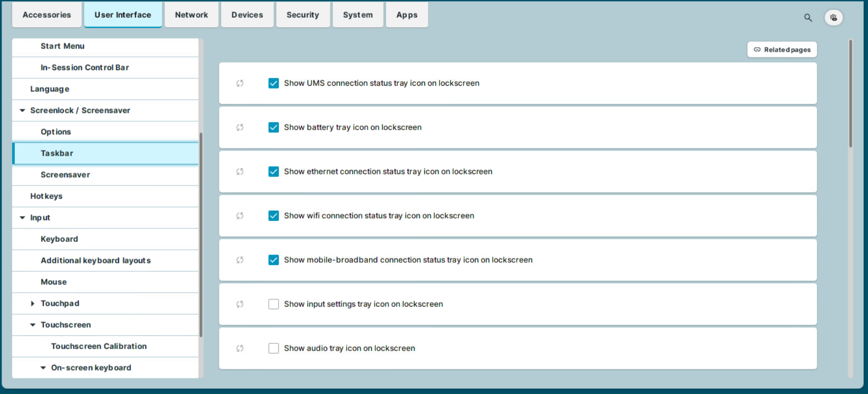The width and height of the screenshot is (868, 394).
Task: Click reset icon beside battery tray setting
Action: click(x=240, y=128)
